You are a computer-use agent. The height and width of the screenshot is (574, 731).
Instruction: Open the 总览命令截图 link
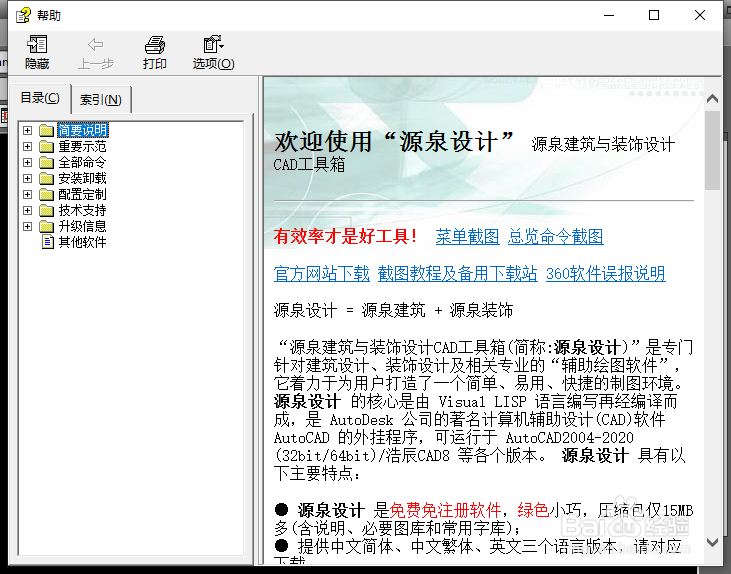point(555,236)
